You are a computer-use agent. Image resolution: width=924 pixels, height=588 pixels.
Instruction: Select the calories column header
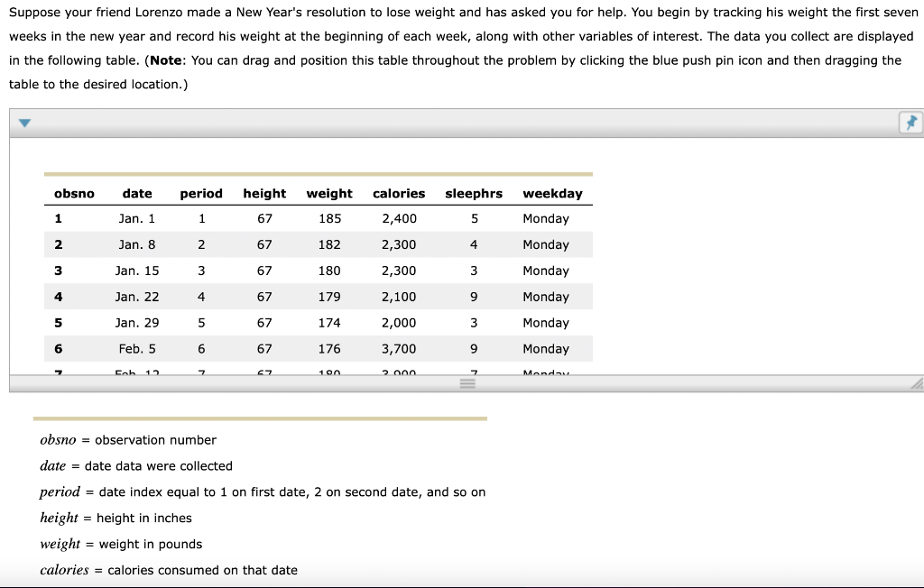click(399, 193)
